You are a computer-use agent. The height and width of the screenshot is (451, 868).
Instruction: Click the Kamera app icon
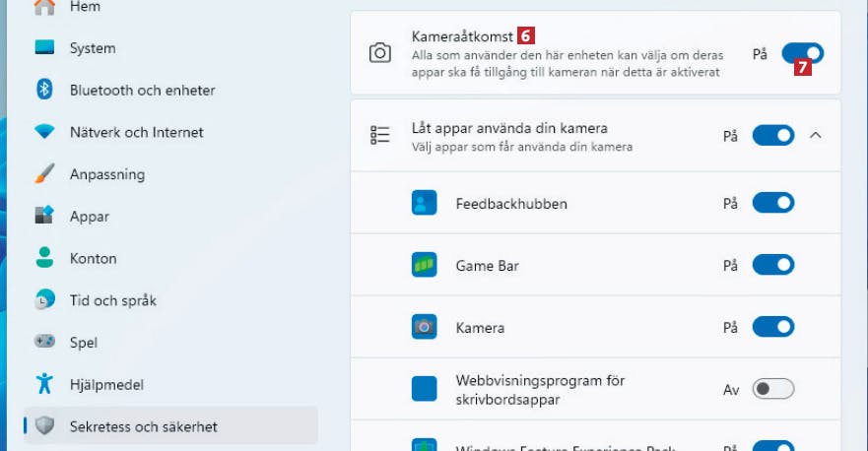pos(424,327)
